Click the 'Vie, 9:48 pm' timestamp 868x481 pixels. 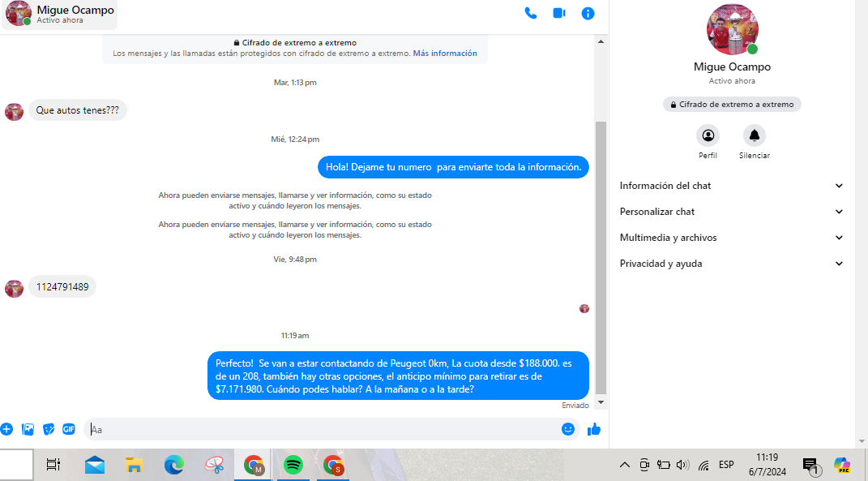coord(295,260)
